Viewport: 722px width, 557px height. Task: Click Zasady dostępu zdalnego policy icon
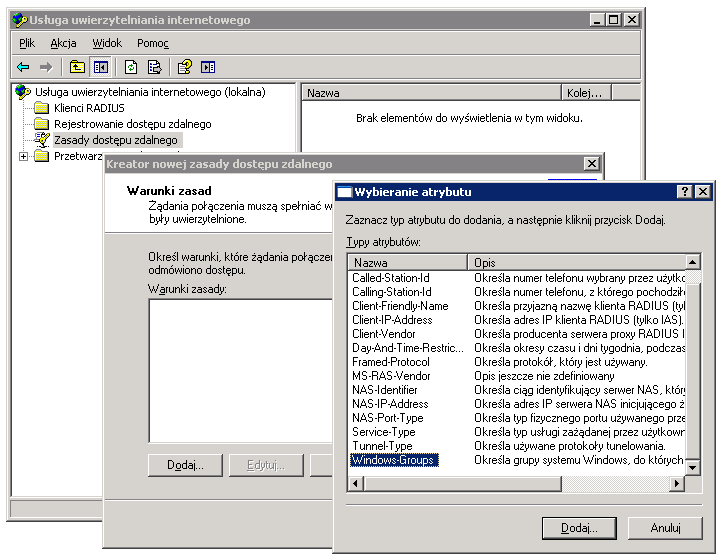click(x=42, y=139)
